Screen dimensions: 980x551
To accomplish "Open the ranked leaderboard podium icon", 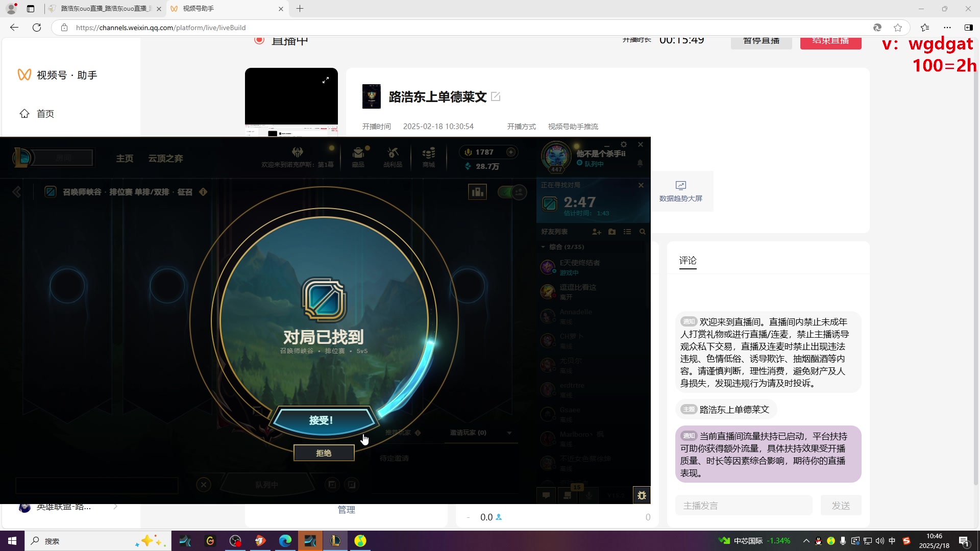I will pos(478,192).
